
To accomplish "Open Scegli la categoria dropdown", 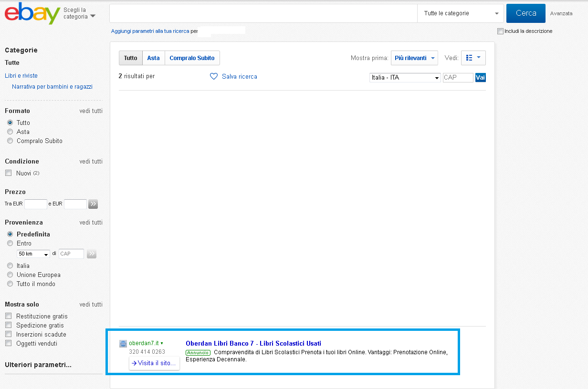I will (79, 13).
